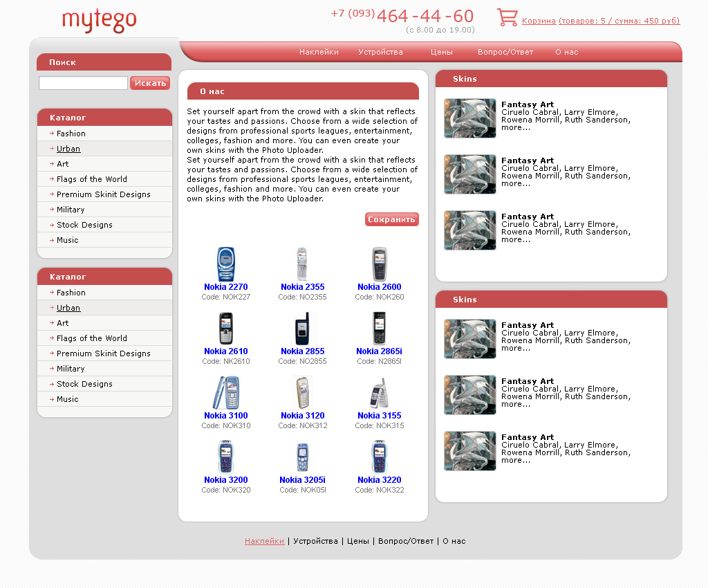Switch to the Цены section

pos(441,51)
